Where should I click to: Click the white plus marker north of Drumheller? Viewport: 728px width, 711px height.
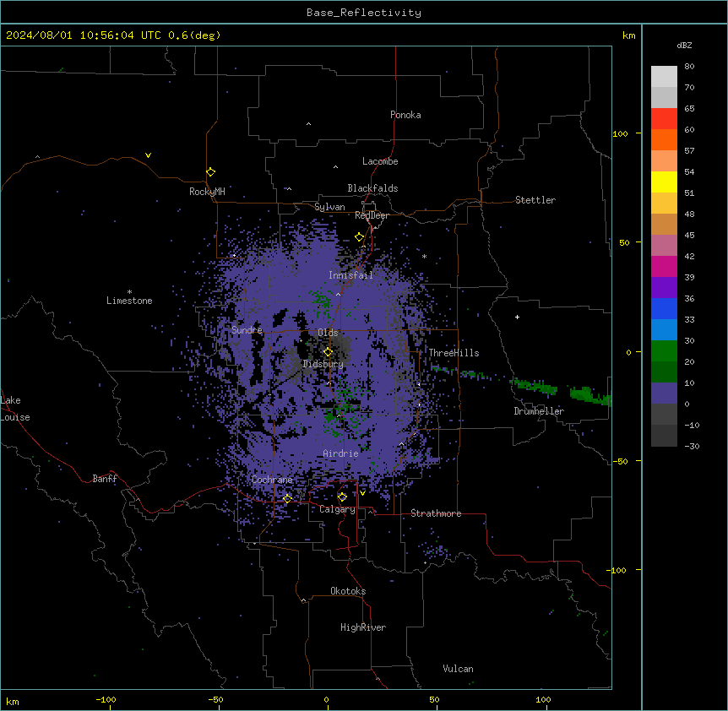coord(517,317)
